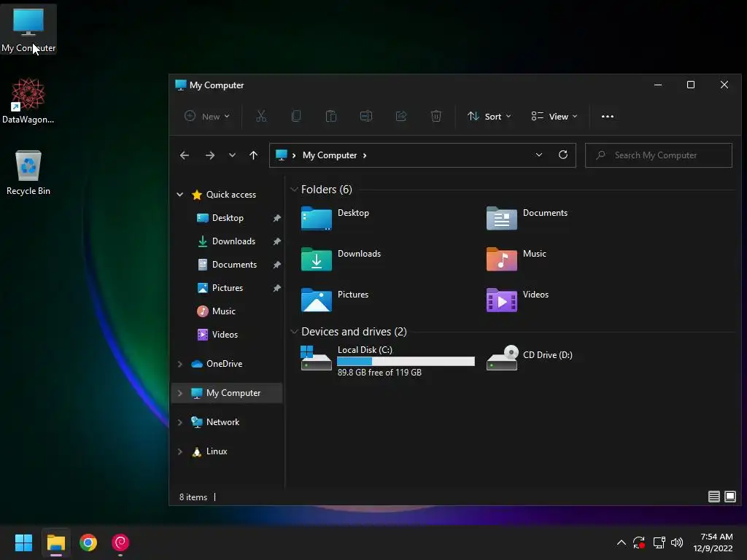Open the New dropdown menu

click(206, 116)
